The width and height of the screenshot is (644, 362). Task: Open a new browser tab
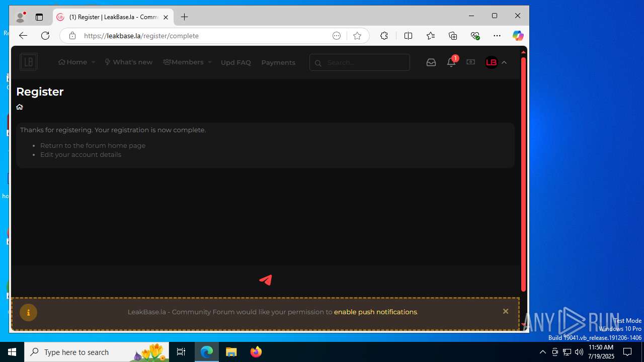coord(185,17)
